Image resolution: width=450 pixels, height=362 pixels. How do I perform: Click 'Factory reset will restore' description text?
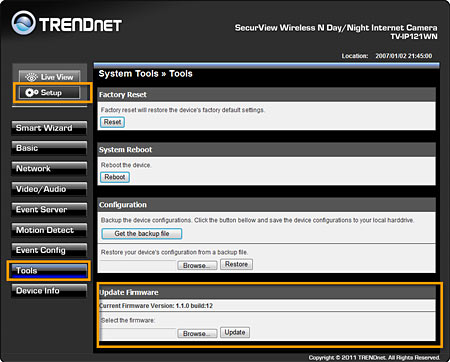[183, 110]
